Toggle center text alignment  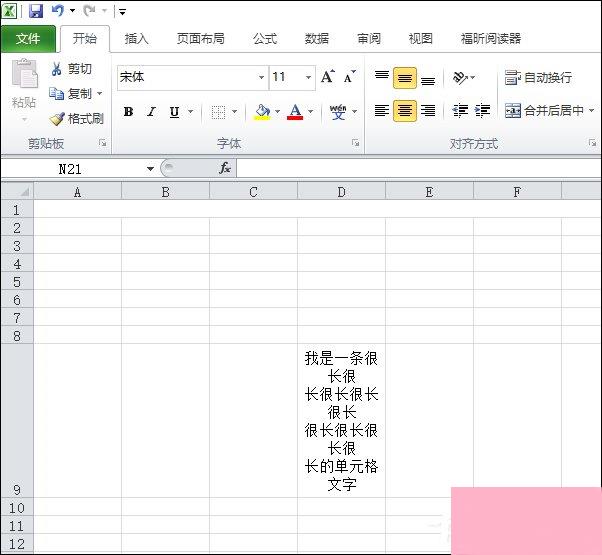click(x=405, y=111)
